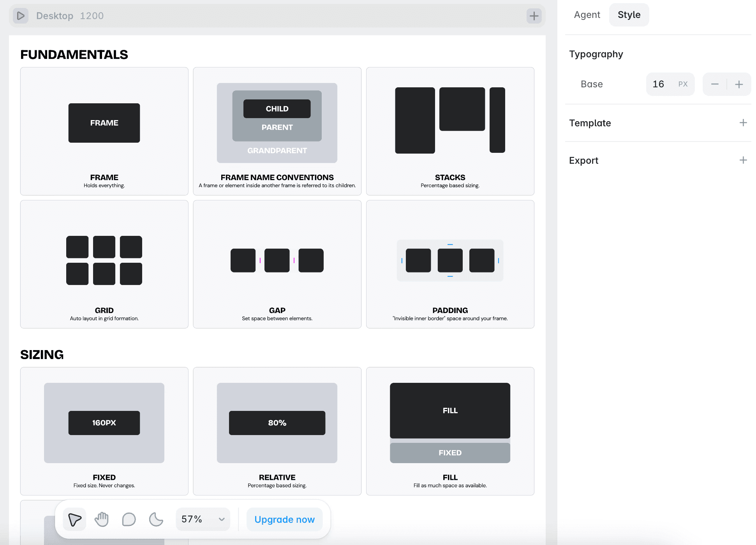Increase base font size with plus
Image resolution: width=756 pixels, height=545 pixels.
739,84
